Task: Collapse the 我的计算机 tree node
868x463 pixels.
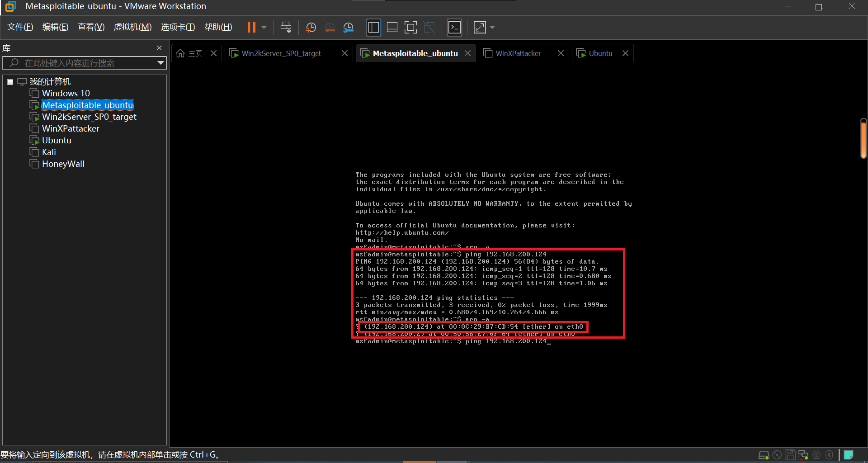Action: point(10,82)
